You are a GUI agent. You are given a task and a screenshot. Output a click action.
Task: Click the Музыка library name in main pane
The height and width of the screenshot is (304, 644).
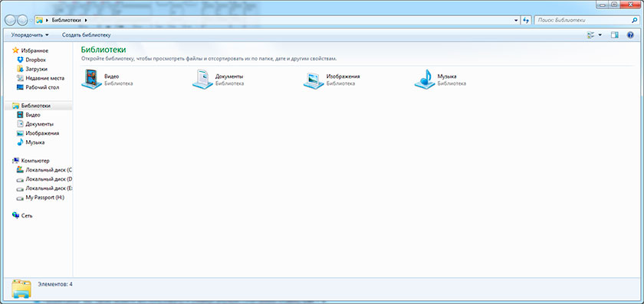coord(447,77)
